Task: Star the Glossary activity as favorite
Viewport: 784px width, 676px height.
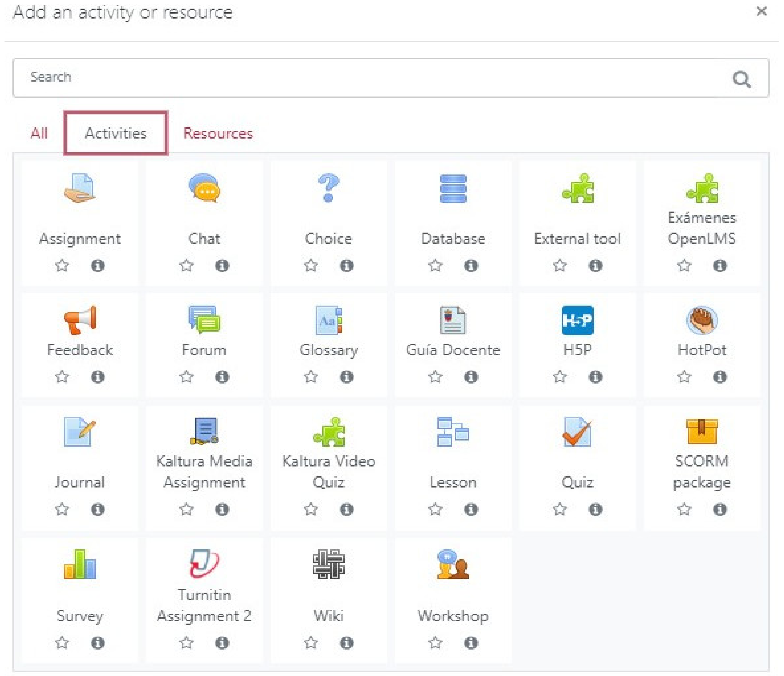Action: tap(311, 377)
